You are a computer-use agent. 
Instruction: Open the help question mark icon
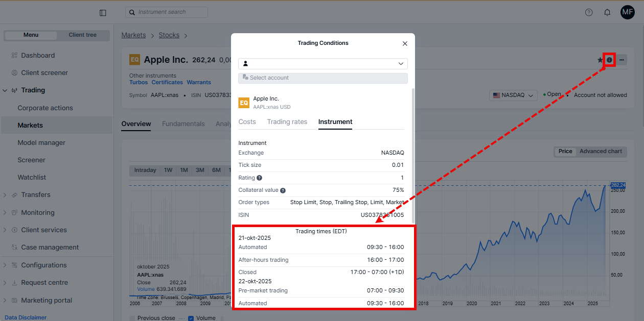589,13
